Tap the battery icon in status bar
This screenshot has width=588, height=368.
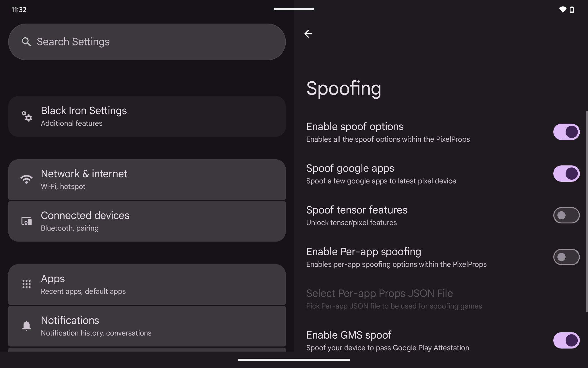[x=572, y=10]
